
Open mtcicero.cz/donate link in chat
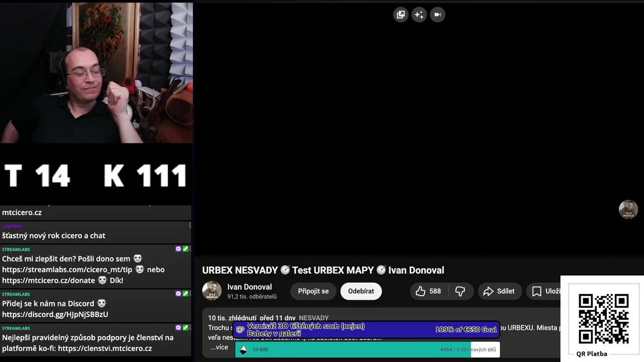[x=48, y=280]
